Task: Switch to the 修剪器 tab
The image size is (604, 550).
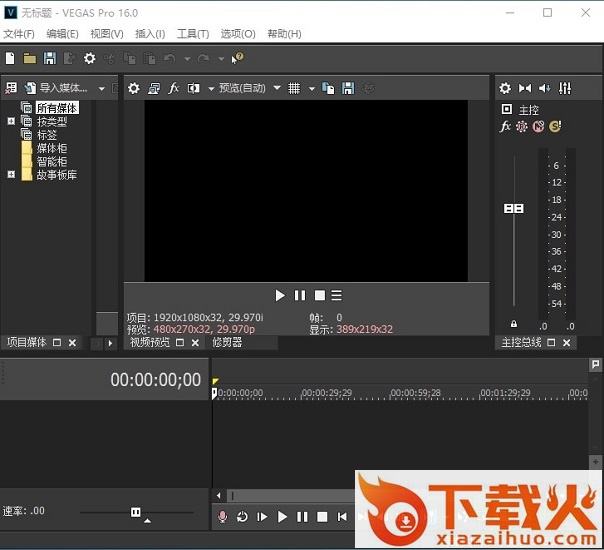Action: [x=227, y=342]
